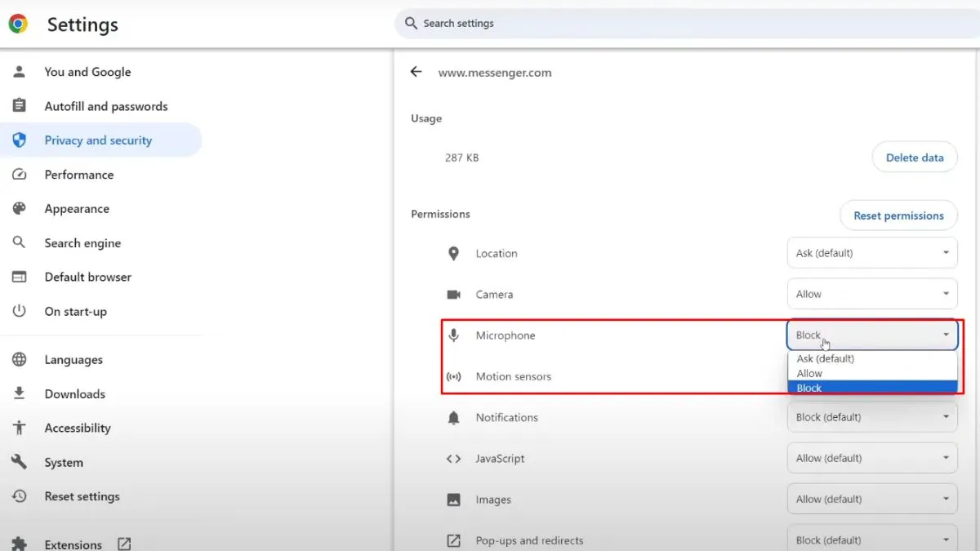This screenshot has width=980, height=551.
Task: Go to the Accessibility settings section
Action: [77, 428]
